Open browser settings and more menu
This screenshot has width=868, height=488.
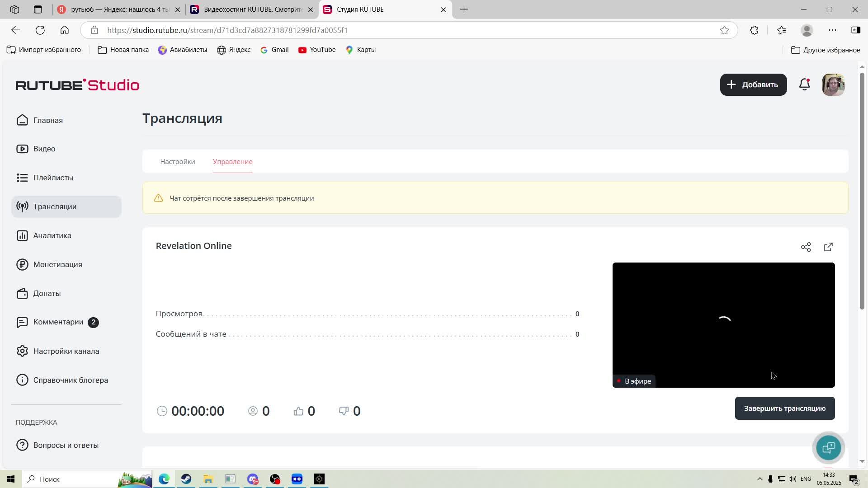(x=832, y=30)
